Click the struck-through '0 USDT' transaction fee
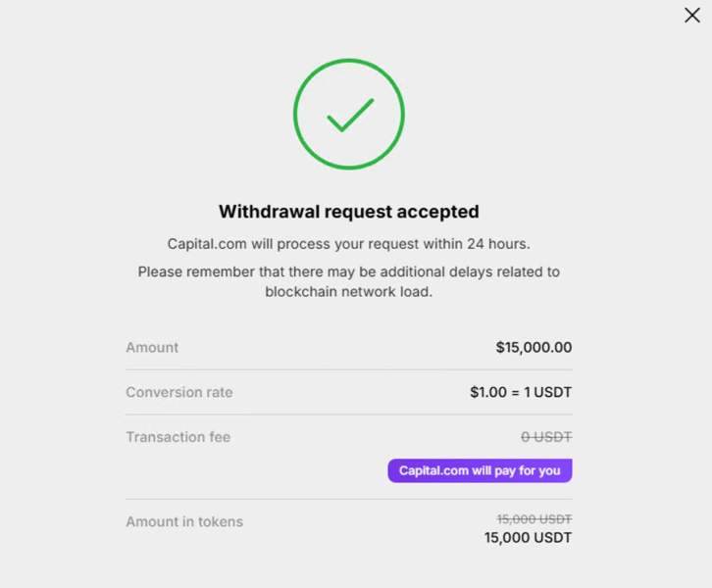 pos(546,437)
